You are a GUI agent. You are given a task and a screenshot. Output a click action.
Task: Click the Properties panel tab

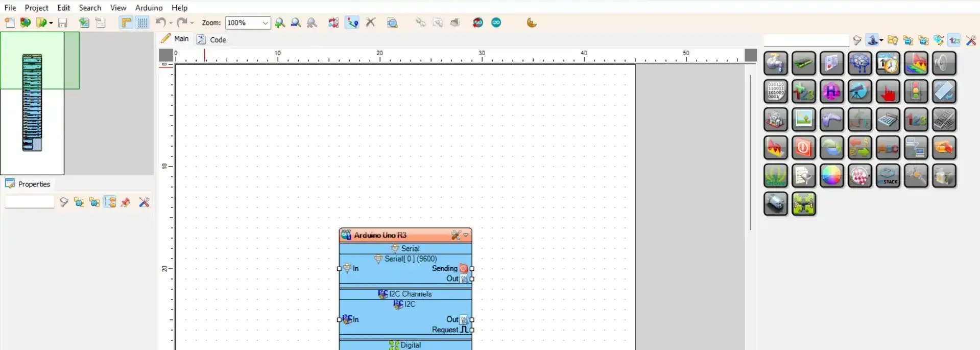[x=28, y=184]
